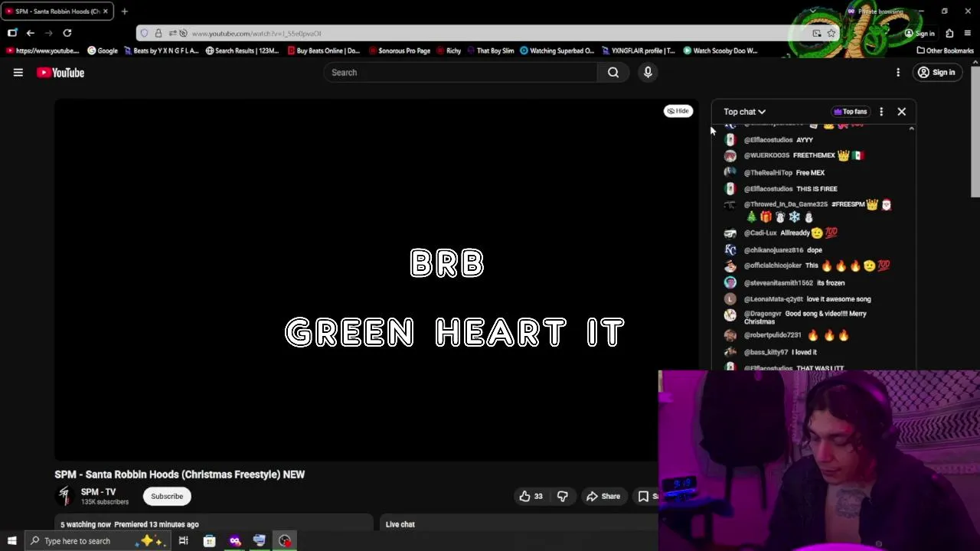Open the Top chat dropdown
This screenshot has width=980, height=551.
click(x=744, y=112)
